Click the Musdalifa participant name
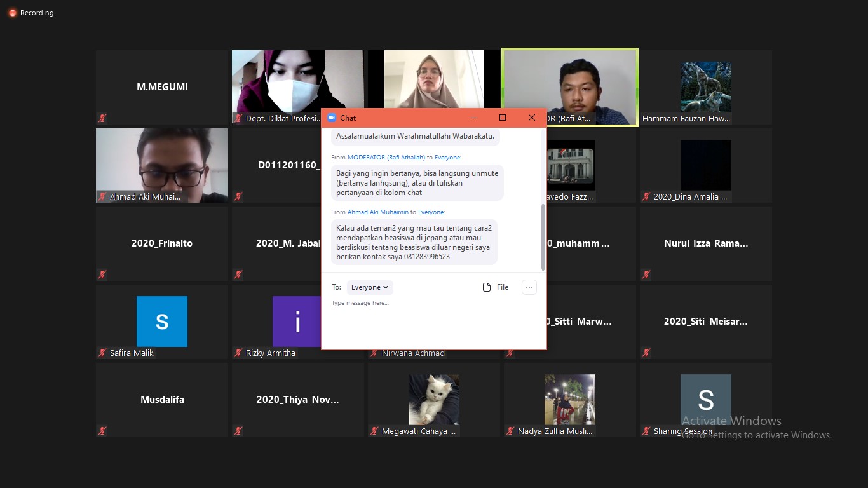 click(x=162, y=400)
